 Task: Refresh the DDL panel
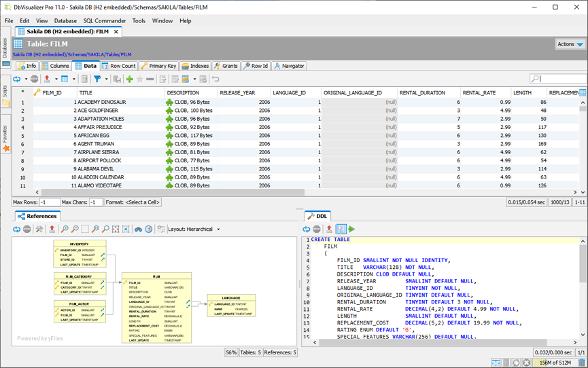click(x=307, y=229)
